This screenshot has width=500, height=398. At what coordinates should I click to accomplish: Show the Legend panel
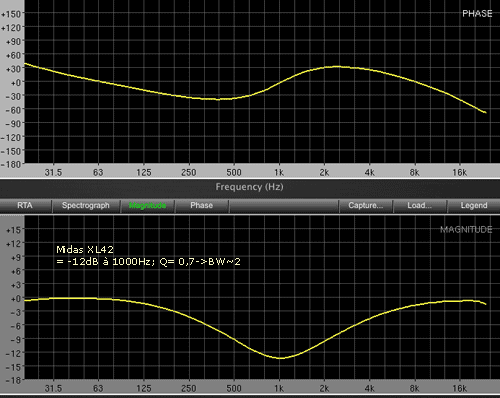(474, 205)
